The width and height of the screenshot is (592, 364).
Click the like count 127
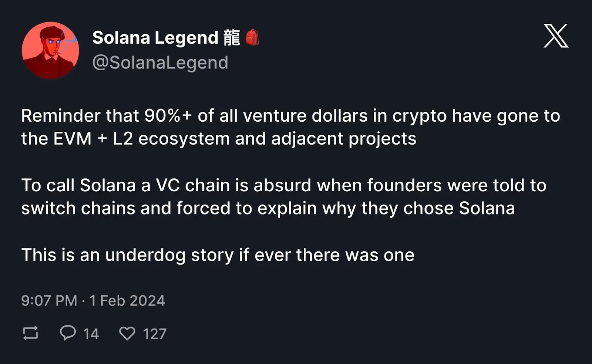pos(155,334)
